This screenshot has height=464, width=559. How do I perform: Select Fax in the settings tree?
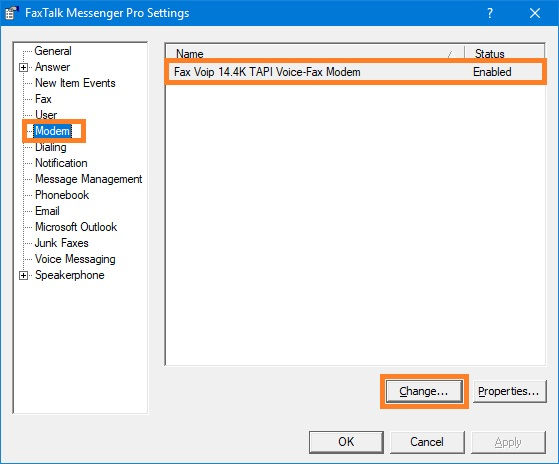point(43,99)
